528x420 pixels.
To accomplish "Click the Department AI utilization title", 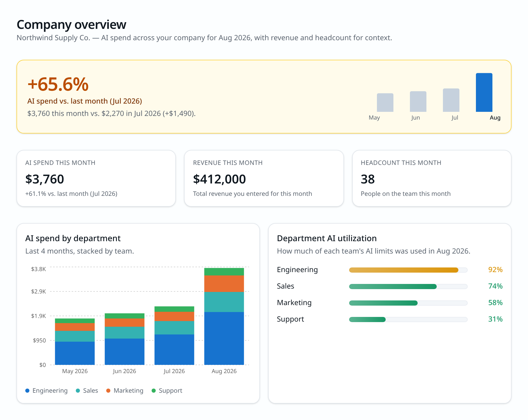I will pos(327,239).
